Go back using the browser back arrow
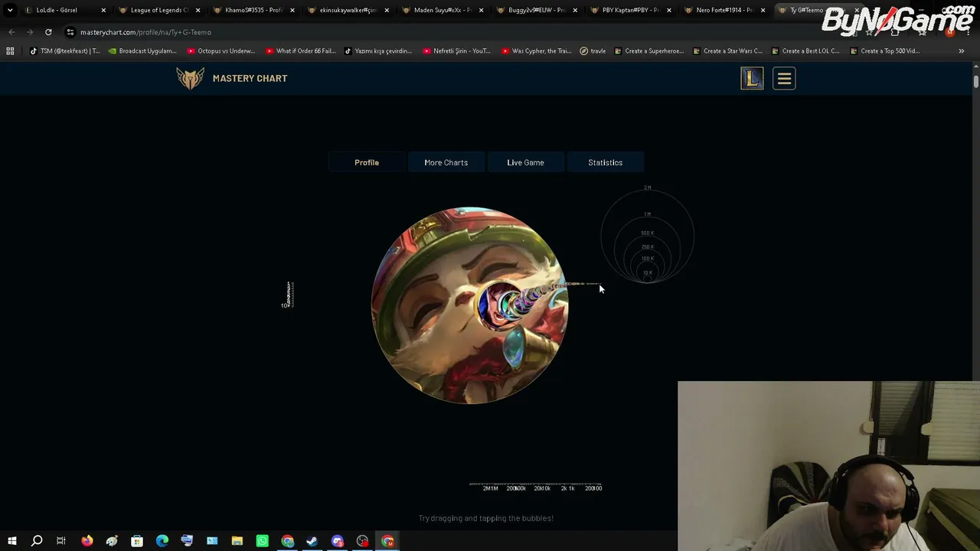Viewport: 980px width, 551px height. 11,32
